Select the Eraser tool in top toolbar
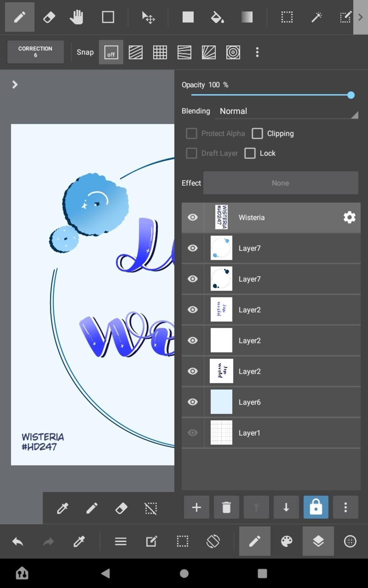368x588 pixels. (x=49, y=17)
